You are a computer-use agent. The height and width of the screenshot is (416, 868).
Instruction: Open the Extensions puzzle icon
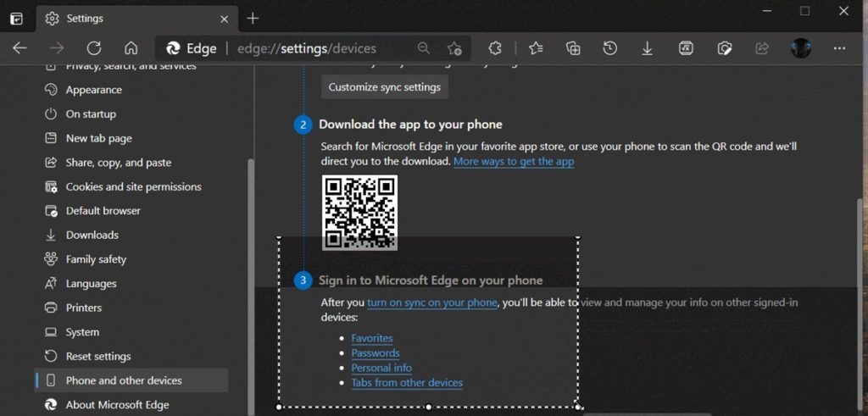click(x=496, y=48)
